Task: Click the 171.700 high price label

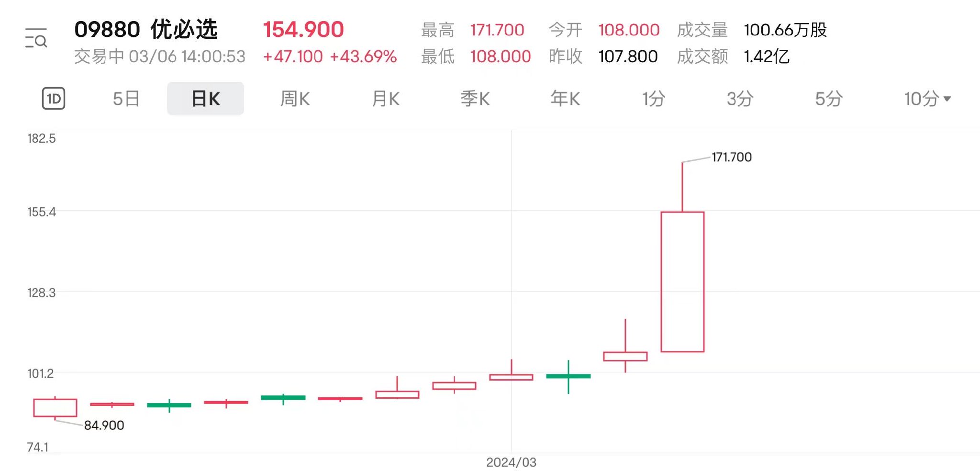Action: coord(732,157)
